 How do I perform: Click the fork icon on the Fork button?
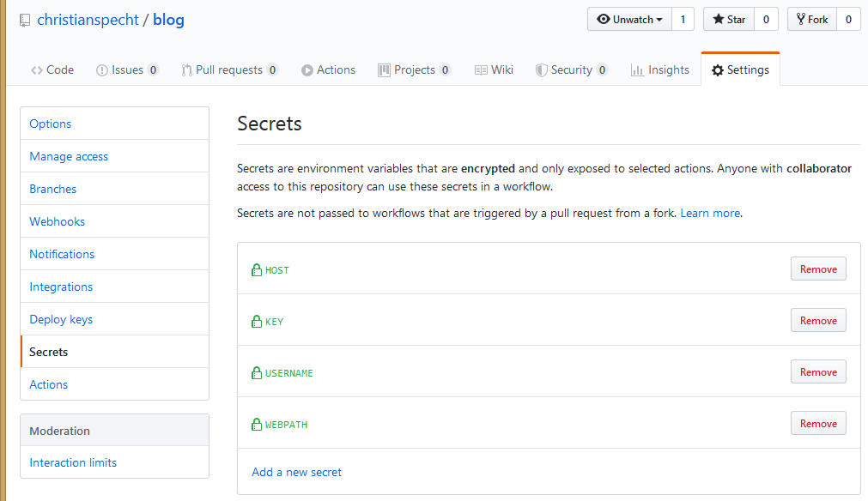pos(799,19)
